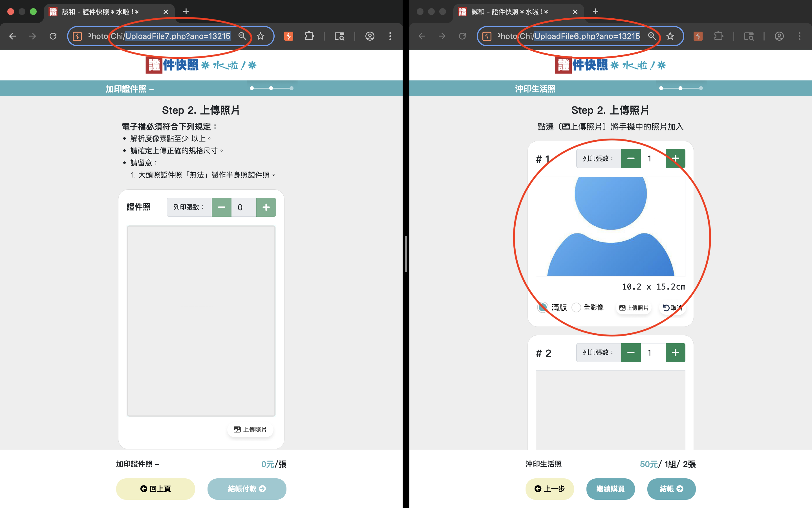Open three-dot Chrome menu in right window
This screenshot has width=812, height=508.
click(799, 36)
